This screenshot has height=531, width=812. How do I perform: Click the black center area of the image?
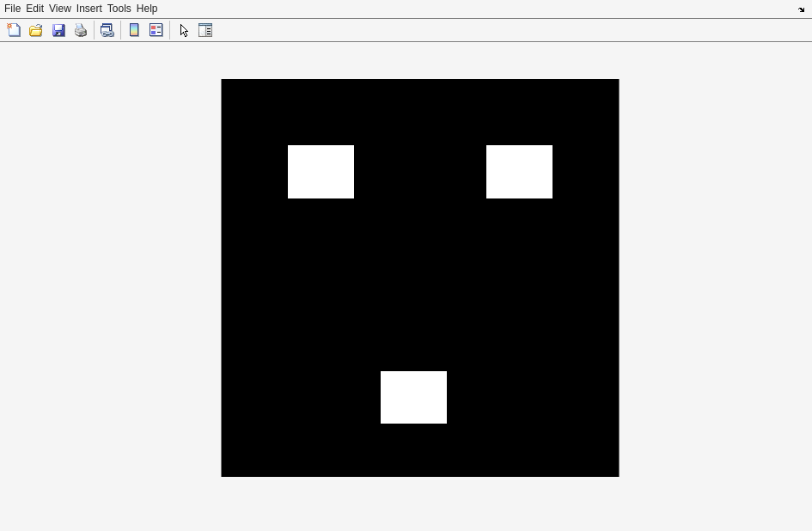pyautogui.click(x=419, y=278)
